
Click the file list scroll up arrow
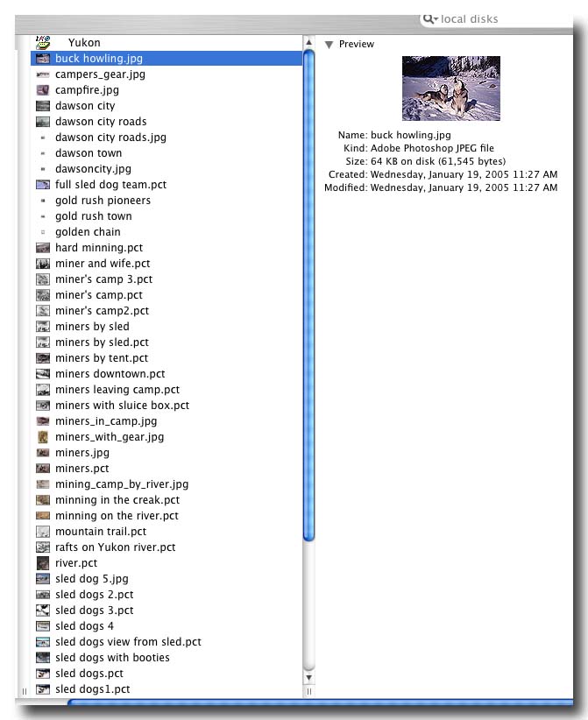pyautogui.click(x=308, y=42)
